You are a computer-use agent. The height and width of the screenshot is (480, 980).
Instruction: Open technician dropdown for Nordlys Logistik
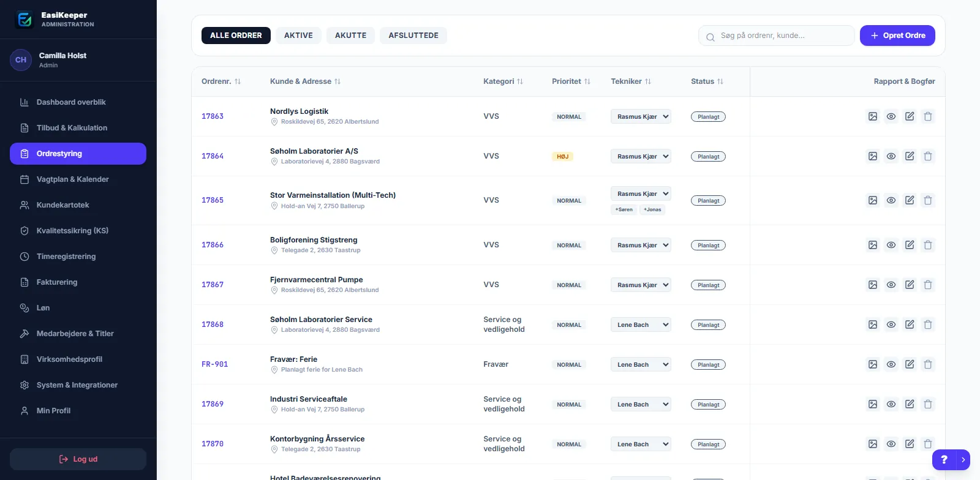point(641,116)
